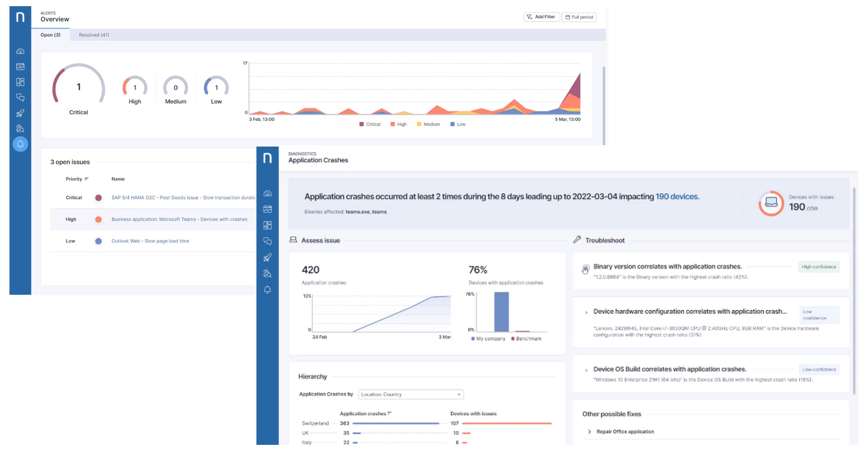868x470 pixels.
Task: Open the rocket icon in left sidebar
Action: point(20,113)
